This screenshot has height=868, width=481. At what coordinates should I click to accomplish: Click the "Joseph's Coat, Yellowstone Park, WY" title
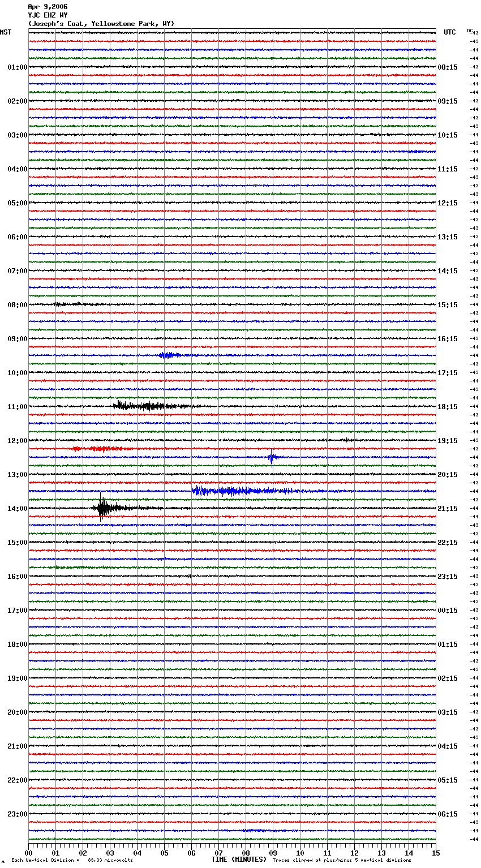point(101,24)
